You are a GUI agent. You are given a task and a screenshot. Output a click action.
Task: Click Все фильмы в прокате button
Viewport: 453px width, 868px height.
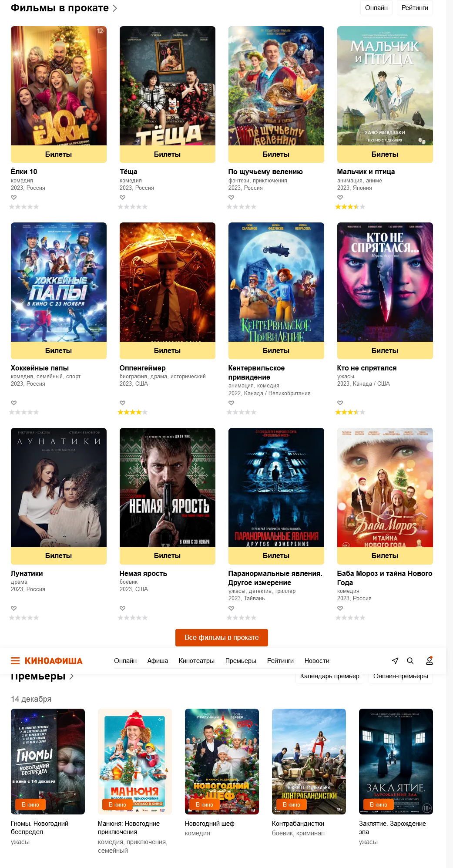click(x=221, y=637)
